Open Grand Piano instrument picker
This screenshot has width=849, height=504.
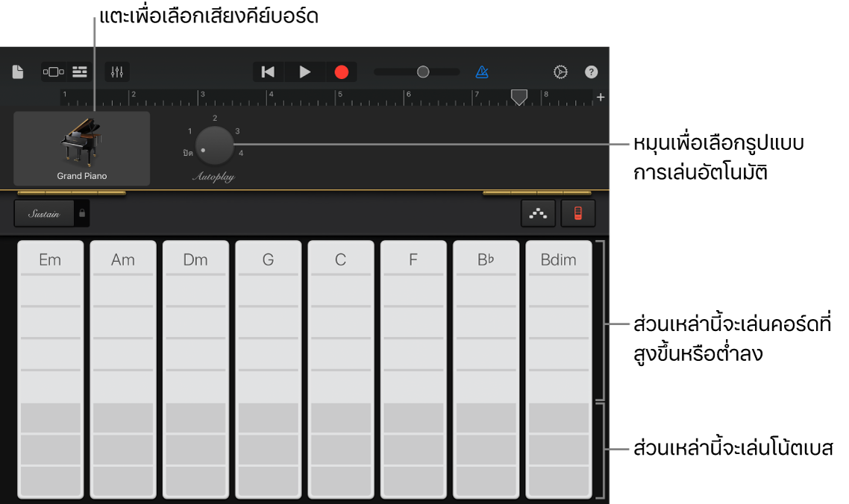point(82,149)
